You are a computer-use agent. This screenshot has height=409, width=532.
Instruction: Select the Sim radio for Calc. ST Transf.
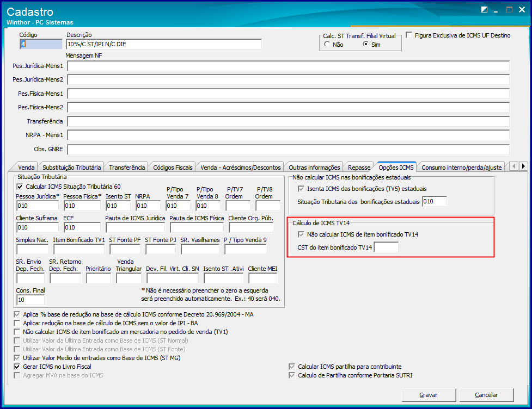click(x=365, y=44)
